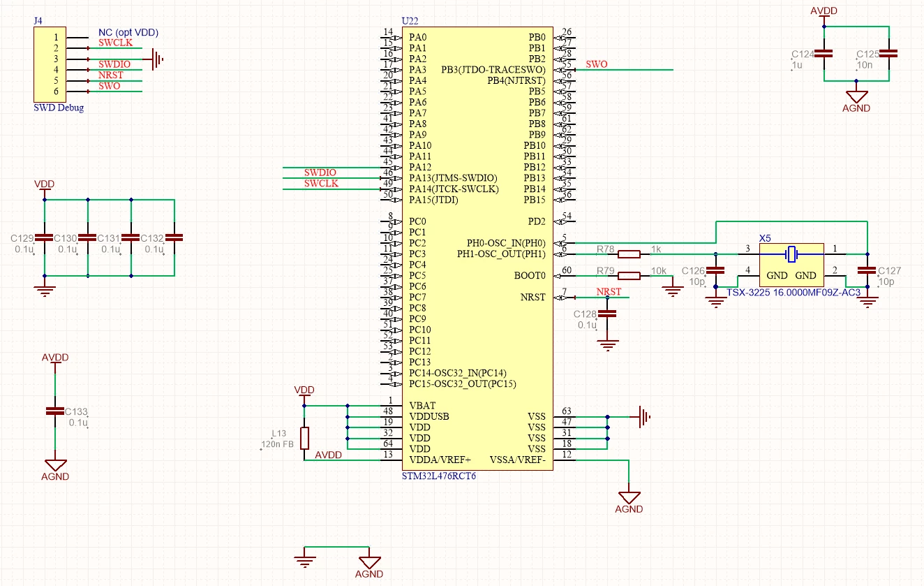This screenshot has width=924, height=586.
Task: Pick the C130 decoupling capacitor
Action: pyautogui.click(x=88, y=237)
